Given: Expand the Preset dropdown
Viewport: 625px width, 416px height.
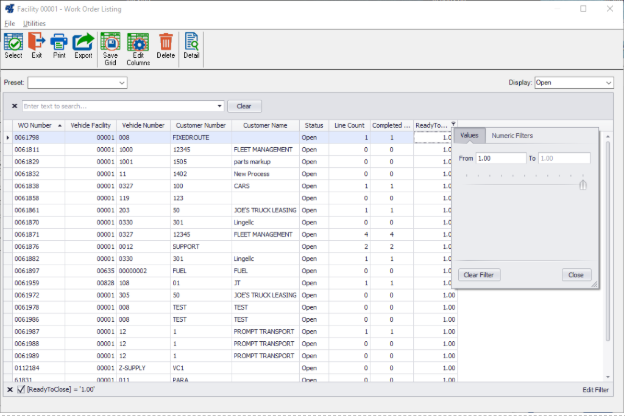Looking at the screenshot, I should 123,83.
